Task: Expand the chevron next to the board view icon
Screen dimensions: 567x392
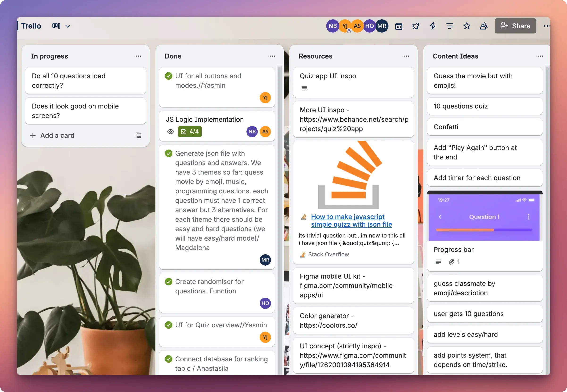Action: click(x=68, y=26)
